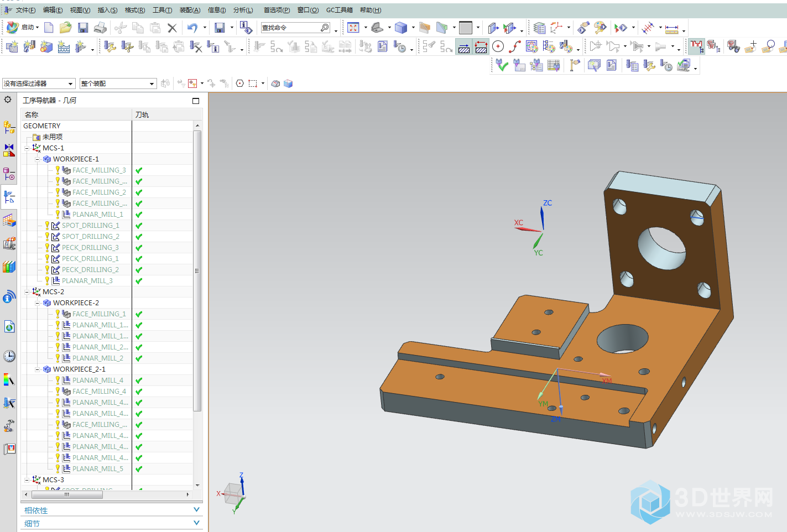This screenshot has width=787, height=532.
Task: Click the blue shaded cube rendering icon
Action: click(x=401, y=28)
